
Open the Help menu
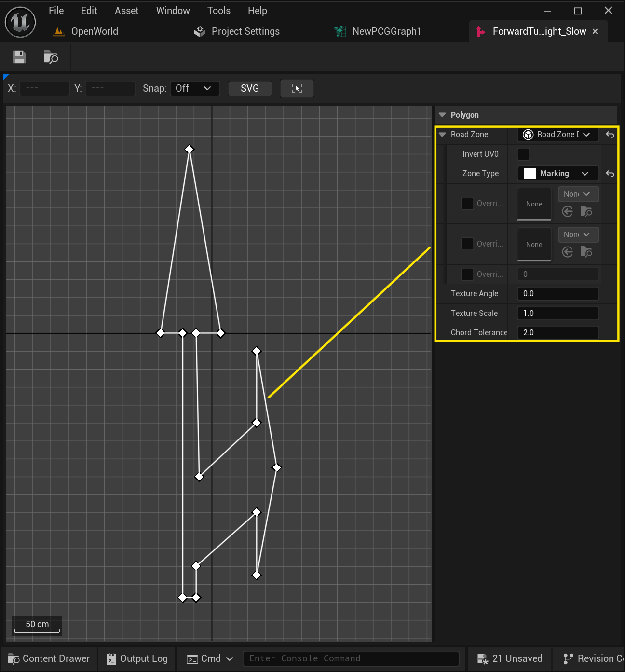(x=258, y=11)
